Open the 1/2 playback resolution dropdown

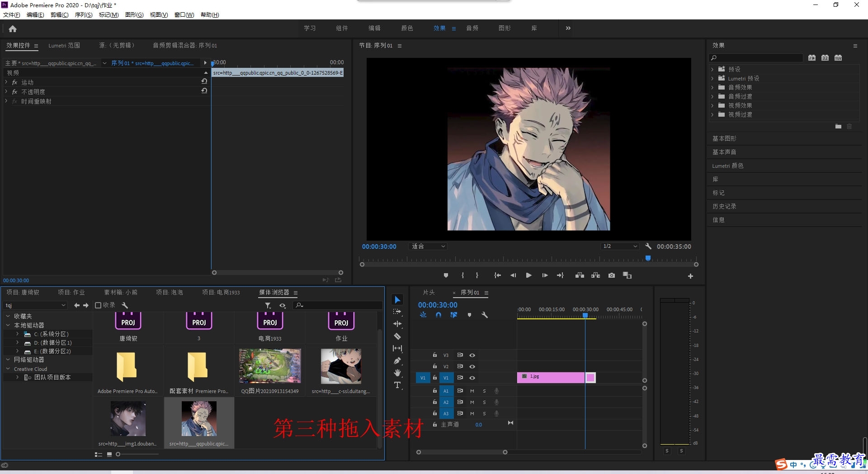620,246
